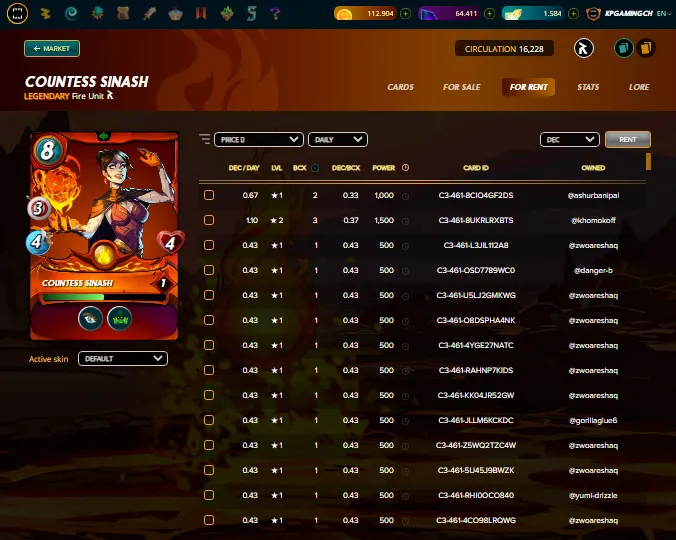Image resolution: width=676 pixels, height=540 pixels.
Task: Tick the checkbox for C3-461-U5LJ2GMKWG
Action: click(x=209, y=295)
